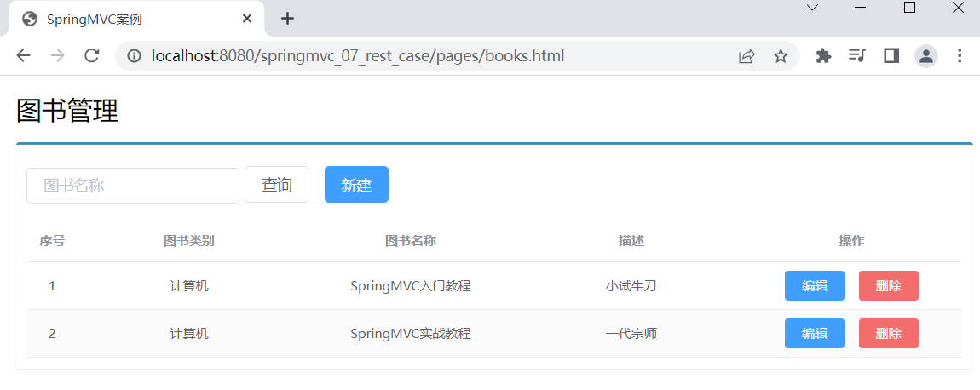Click the browser forward arrow
The height and width of the screenshot is (390, 980).
(x=57, y=56)
